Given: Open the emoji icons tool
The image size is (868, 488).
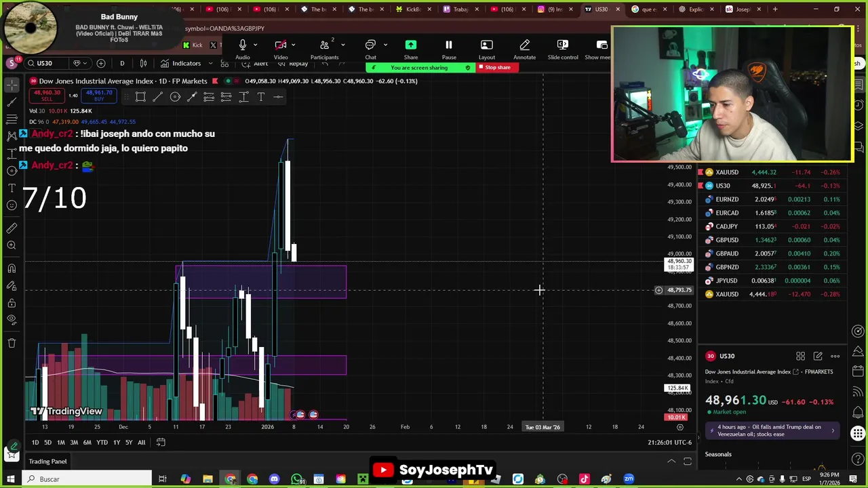Looking at the screenshot, I should [12, 205].
